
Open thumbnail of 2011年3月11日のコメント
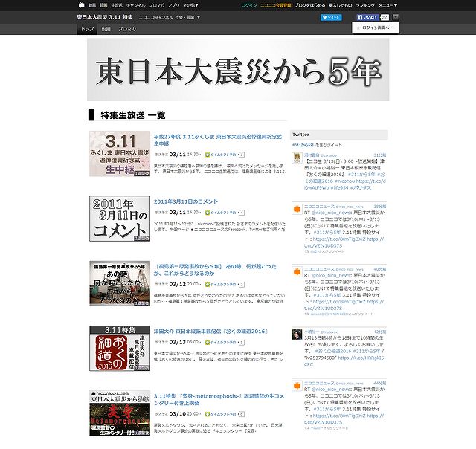120,219
